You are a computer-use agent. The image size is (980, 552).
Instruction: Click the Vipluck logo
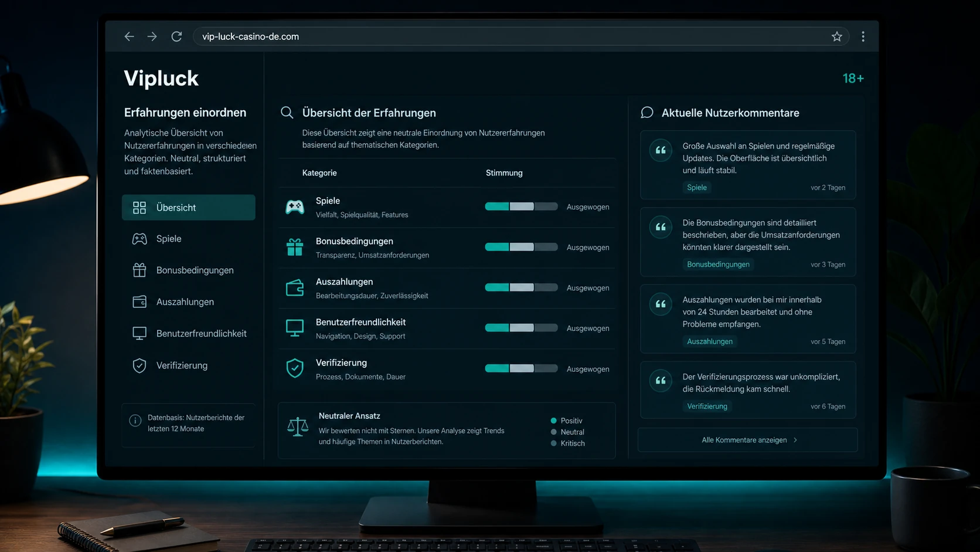click(161, 78)
